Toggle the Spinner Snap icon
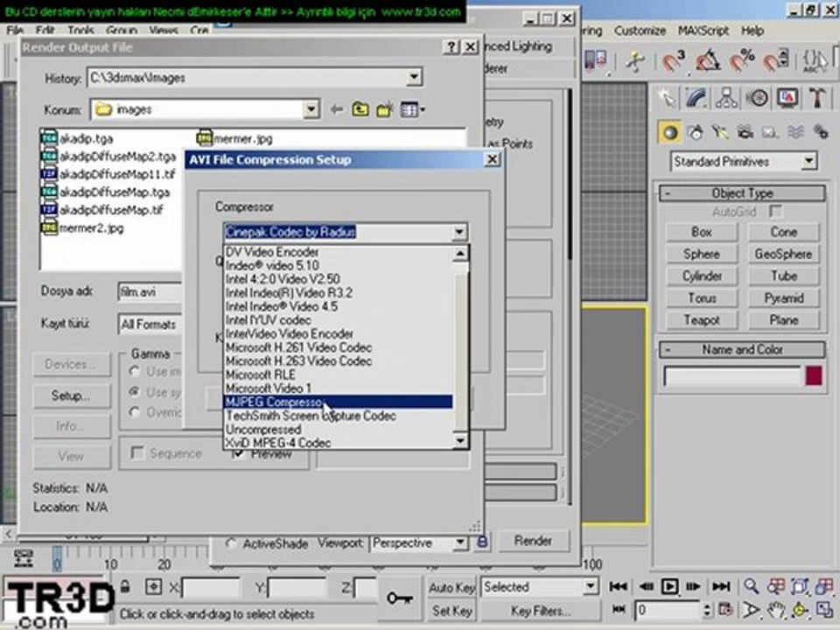 coord(776,60)
